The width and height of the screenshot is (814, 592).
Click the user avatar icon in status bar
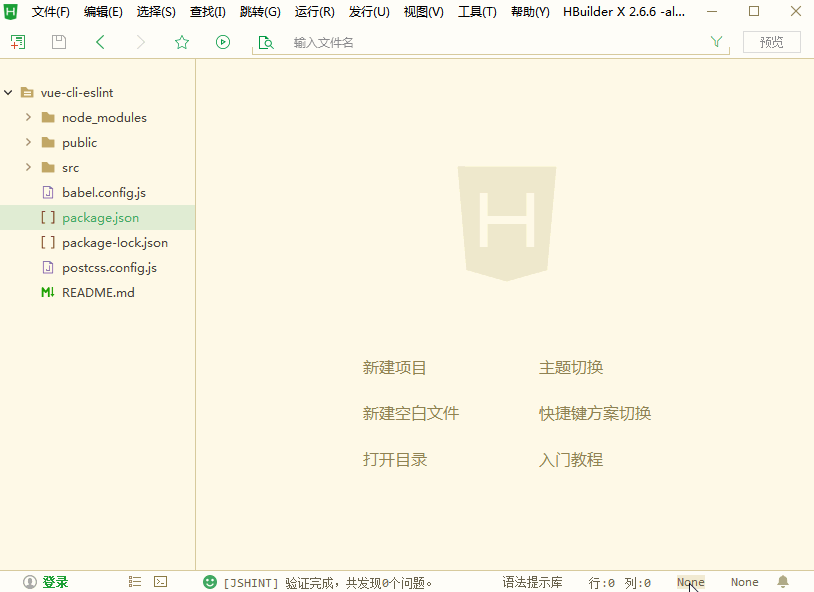[30, 582]
